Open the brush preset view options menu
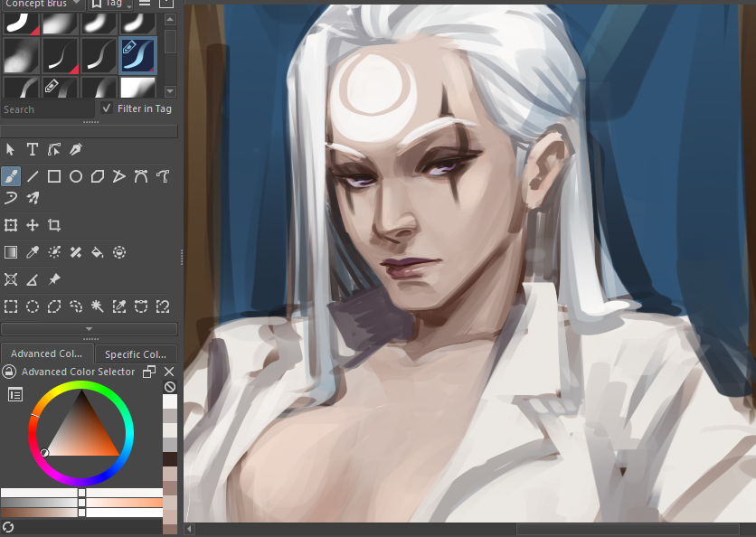 click(145, 3)
